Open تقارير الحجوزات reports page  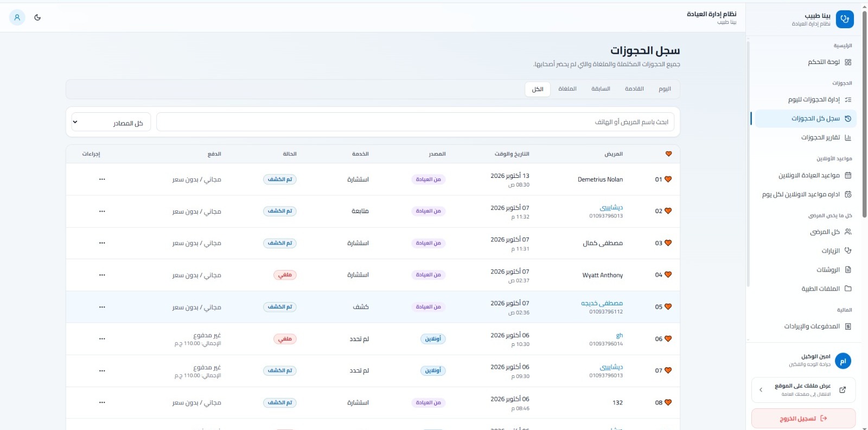(x=805, y=138)
